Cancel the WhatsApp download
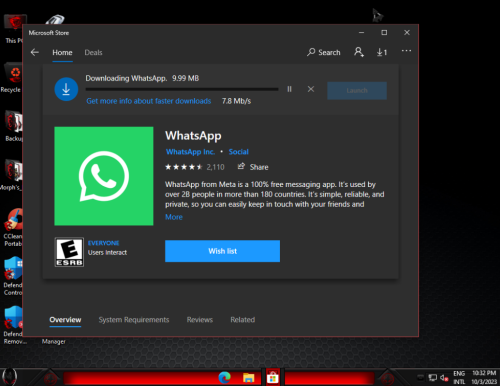This screenshot has width=500, height=386. point(311,89)
